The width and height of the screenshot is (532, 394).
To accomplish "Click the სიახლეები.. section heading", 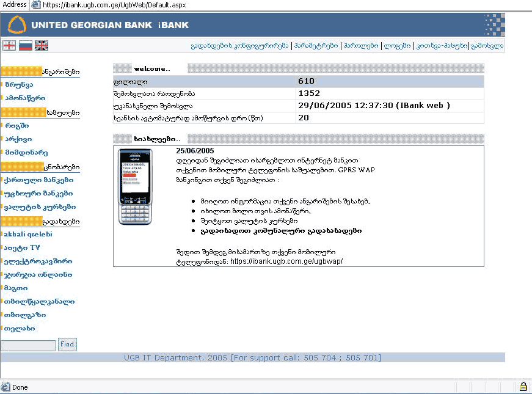I will pyautogui.click(x=157, y=139).
